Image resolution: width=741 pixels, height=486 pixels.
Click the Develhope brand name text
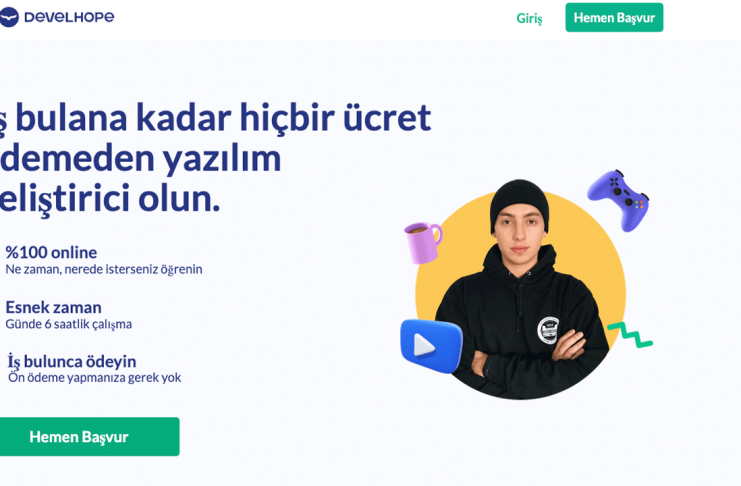pyautogui.click(x=69, y=17)
